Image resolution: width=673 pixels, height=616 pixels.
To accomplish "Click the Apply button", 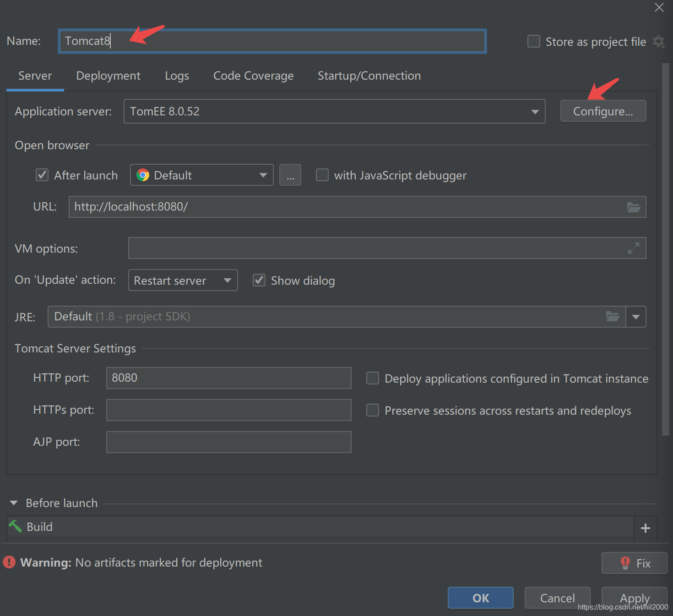I will [634, 598].
